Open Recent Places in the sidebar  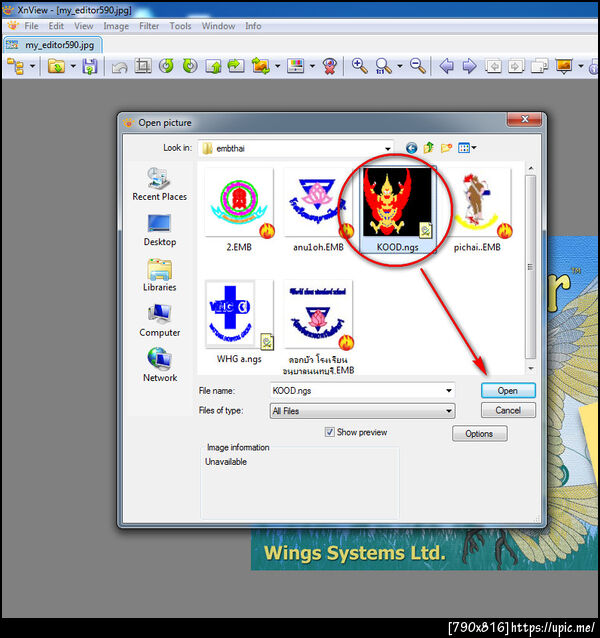(x=159, y=184)
